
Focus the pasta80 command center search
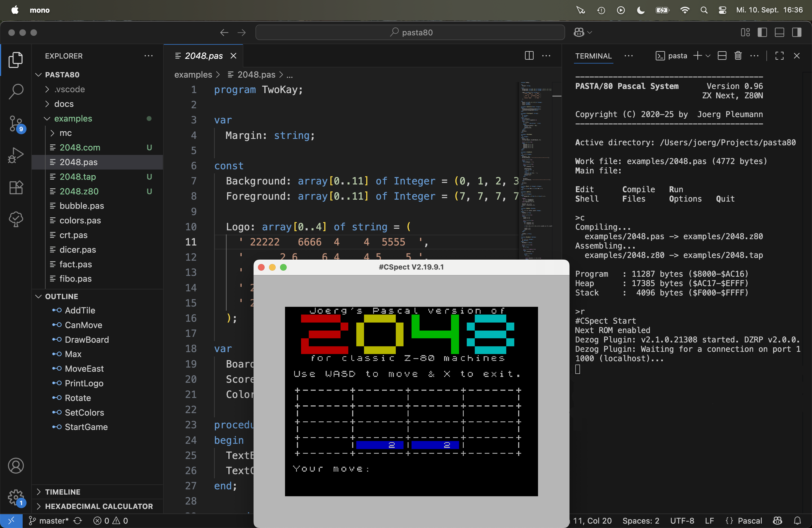point(410,32)
